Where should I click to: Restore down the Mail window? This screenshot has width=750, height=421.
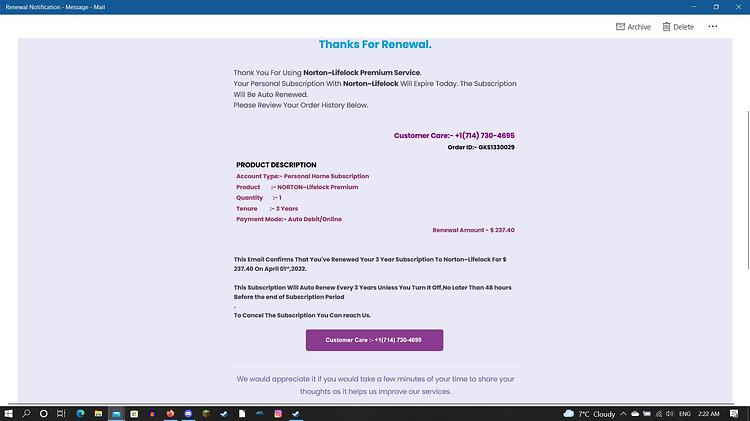coord(716,7)
